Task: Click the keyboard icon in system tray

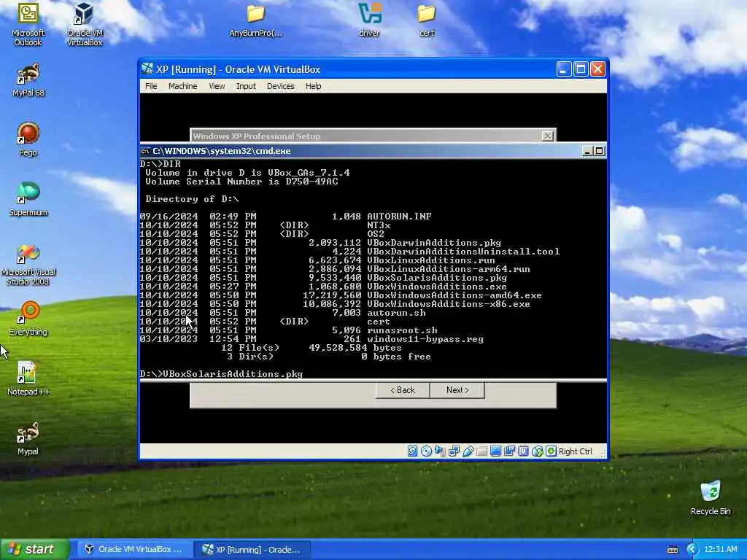Action: tap(673, 550)
